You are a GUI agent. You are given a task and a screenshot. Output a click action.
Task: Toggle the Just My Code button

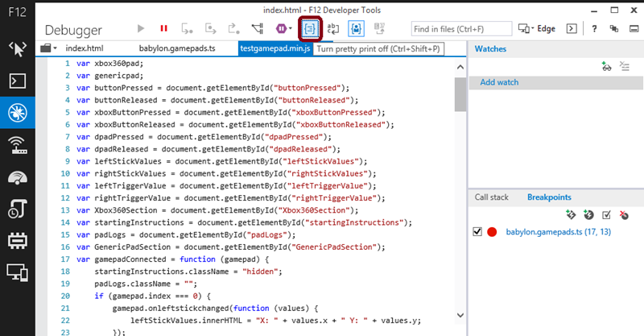[356, 28]
